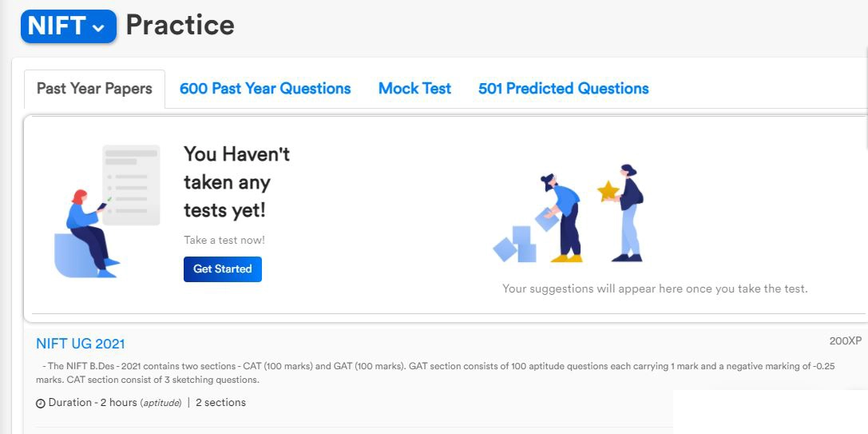The width and height of the screenshot is (868, 434).
Task: Click the 'Take a test now!' text
Action: pos(224,240)
